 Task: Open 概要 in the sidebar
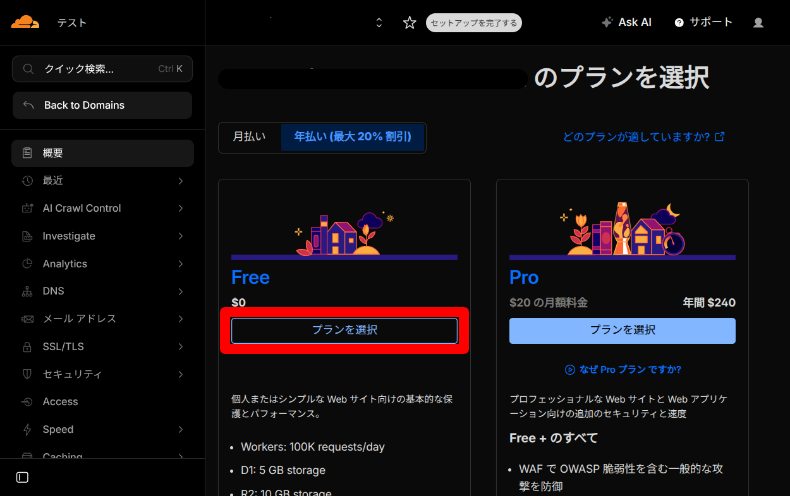[102, 153]
